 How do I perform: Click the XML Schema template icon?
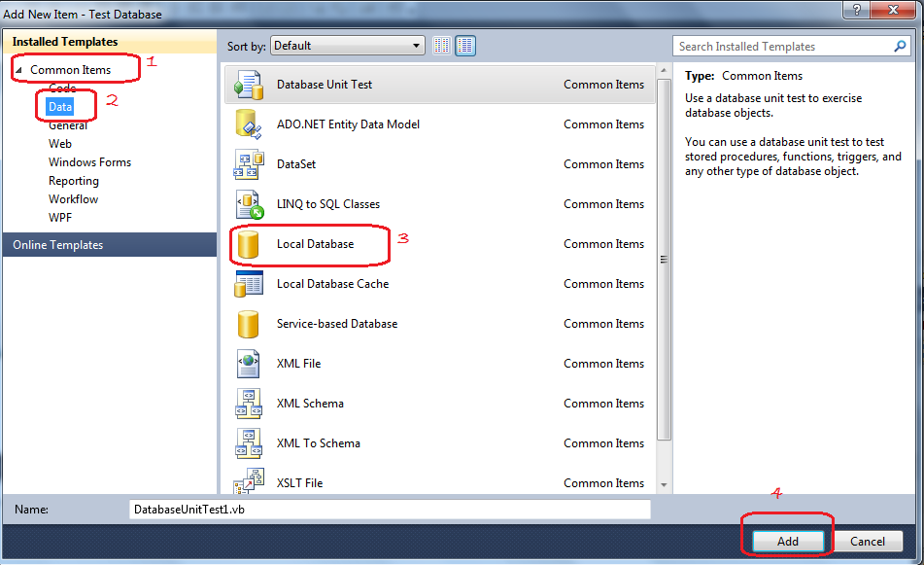tap(248, 404)
